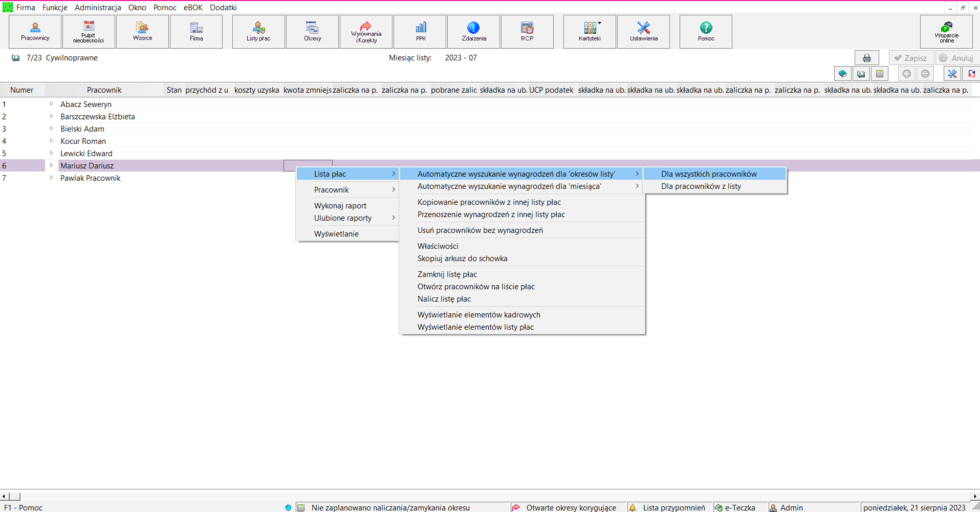
Task: Open the Firma toolbar module
Action: pyautogui.click(x=196, y=32)
